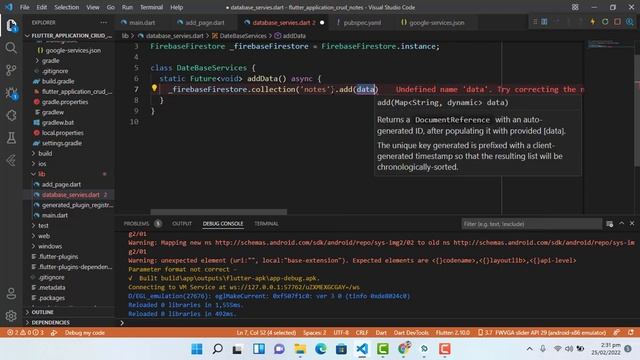Open the Help menu
Image resolution: width=640 pixels, height=360 pixels.
(x=176, y=7)
